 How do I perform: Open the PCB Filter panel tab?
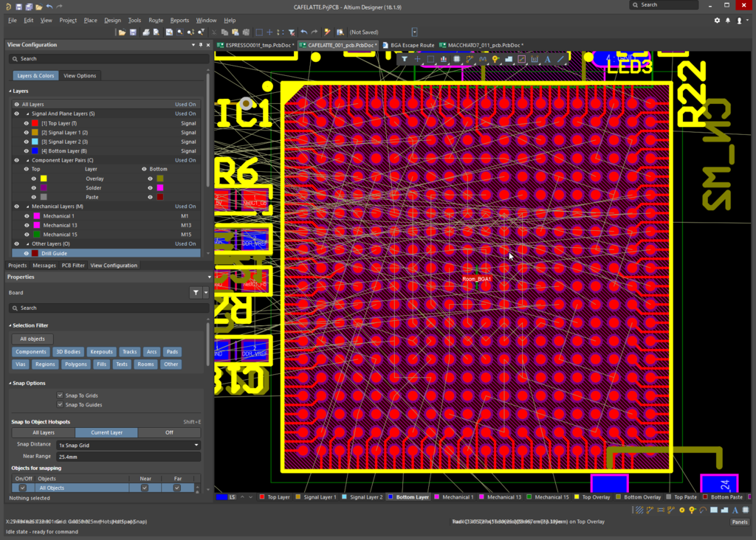[x=73, y=266]
